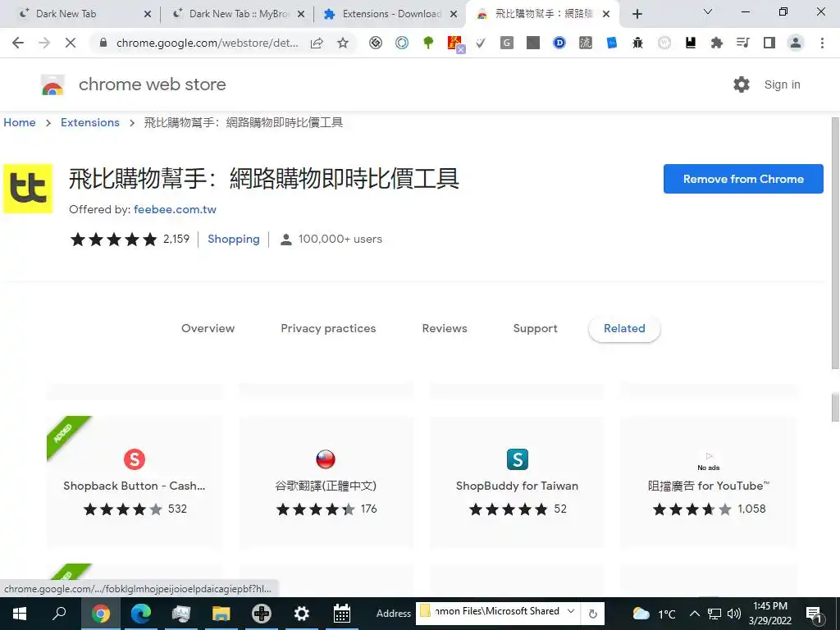Close the Extensions - Download tab
The image size is (840, 630).
[x=454, y=14]
